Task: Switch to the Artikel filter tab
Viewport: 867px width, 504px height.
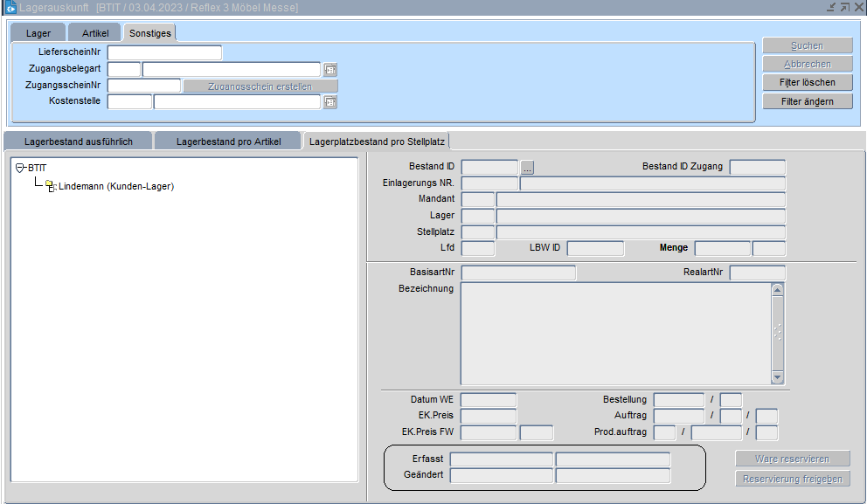Action: (95, 33)
